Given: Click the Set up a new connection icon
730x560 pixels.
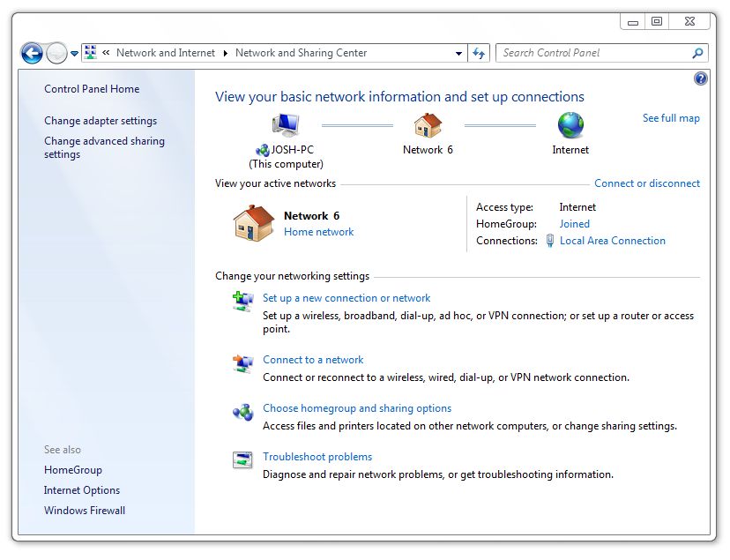Looking at the screenshot, I should point(243,302).
